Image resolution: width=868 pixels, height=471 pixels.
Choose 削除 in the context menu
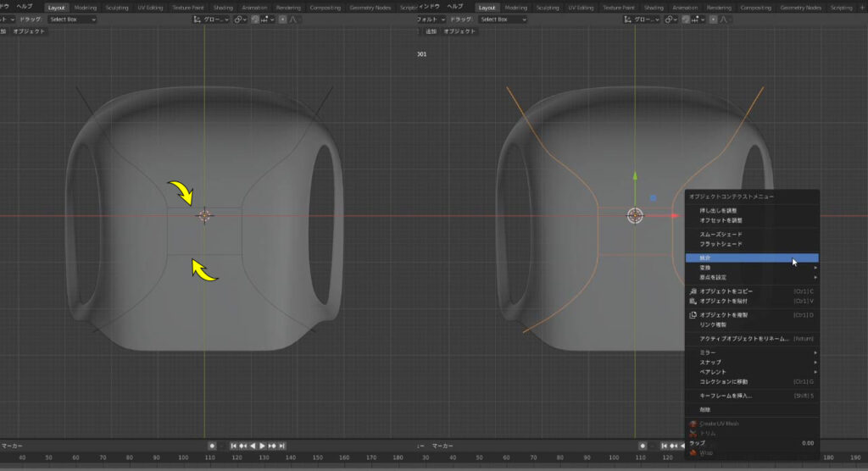click(752, 409)
